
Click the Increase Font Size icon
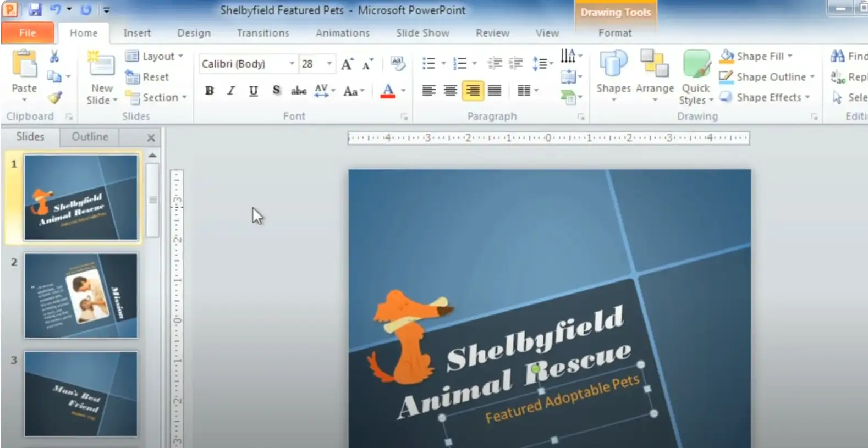click(347, 64)
